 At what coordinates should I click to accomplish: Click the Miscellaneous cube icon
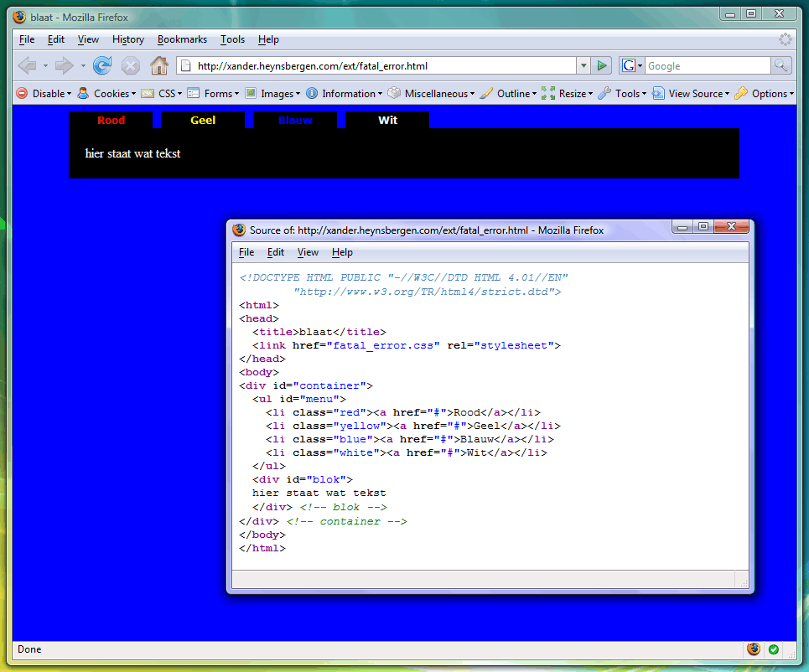[x=394, y=93]
